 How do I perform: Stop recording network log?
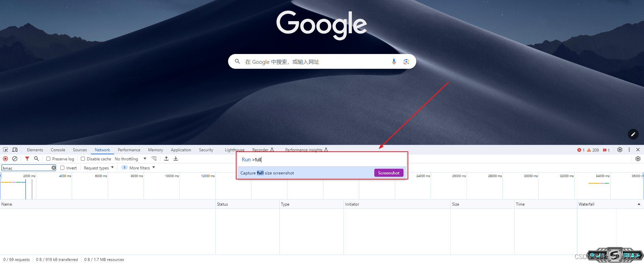tap(5, 159)
